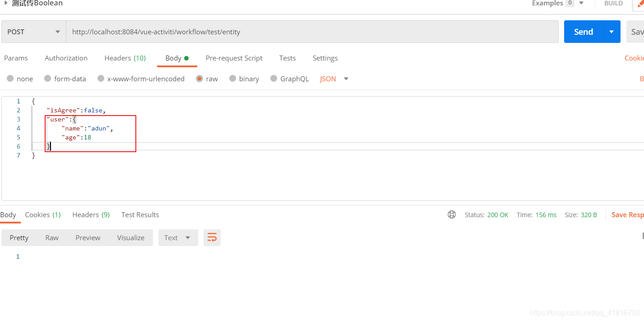Switch response view to Raw
This screenshot has width=644, height=321.
(52, 237)
